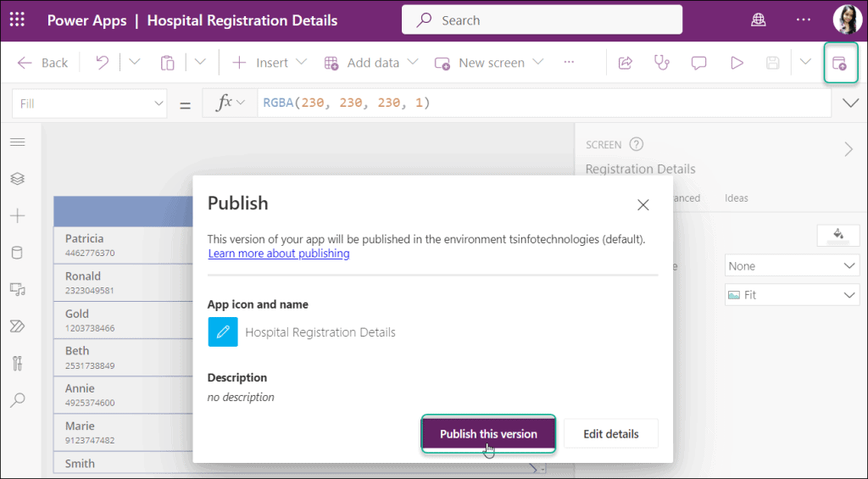Open the header more options ellipsis

[804, 20]
